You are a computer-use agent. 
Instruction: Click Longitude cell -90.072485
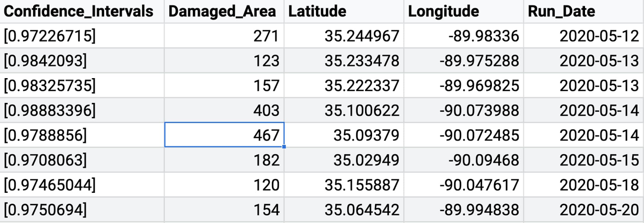click(x=464, y=134)
